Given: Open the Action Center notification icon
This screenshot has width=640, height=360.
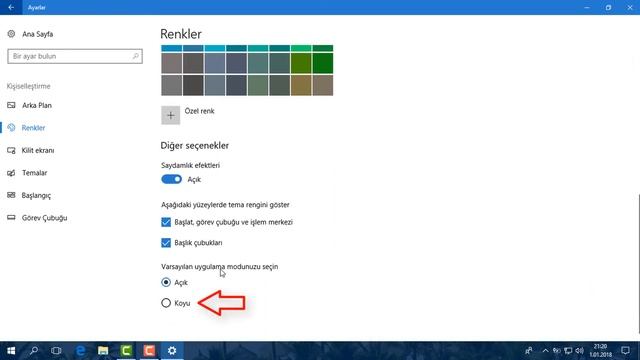Looking at the screenshot, I should tap(625, 351).
